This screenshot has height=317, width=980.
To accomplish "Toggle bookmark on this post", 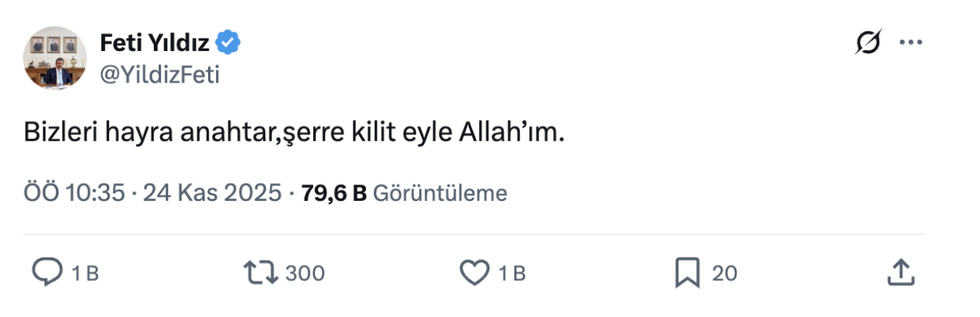I will (687, 272).
